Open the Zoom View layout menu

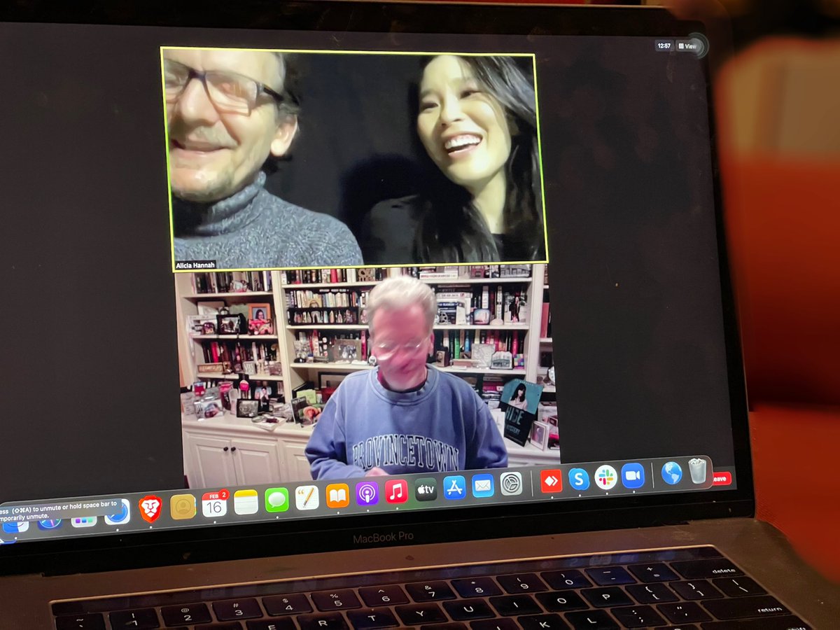[687, 46]
